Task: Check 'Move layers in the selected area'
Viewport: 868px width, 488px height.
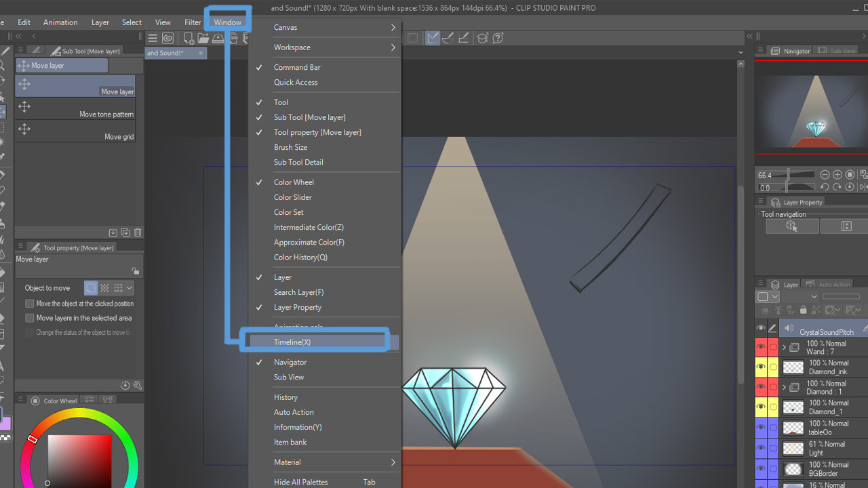Action: coord(30,318)
